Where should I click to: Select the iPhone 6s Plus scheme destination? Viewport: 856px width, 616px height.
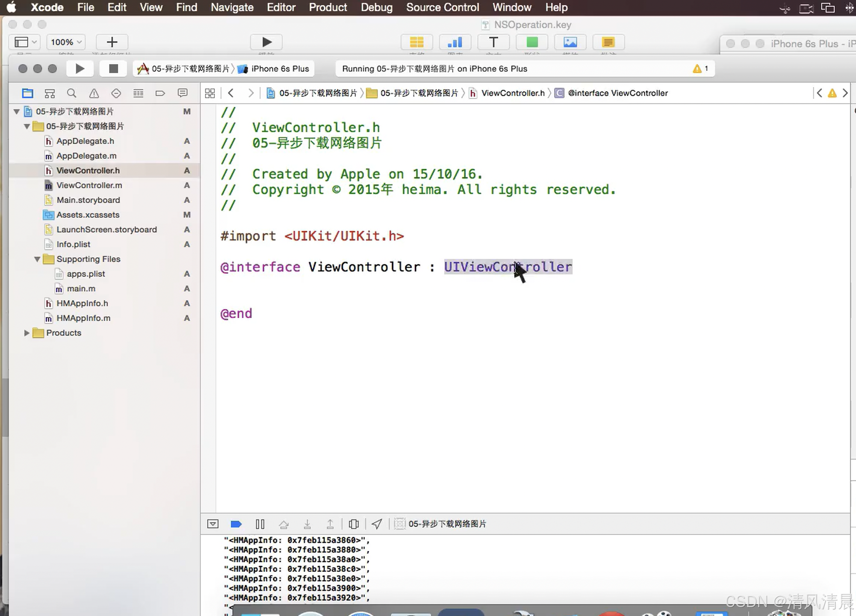[x=279, y=69]
